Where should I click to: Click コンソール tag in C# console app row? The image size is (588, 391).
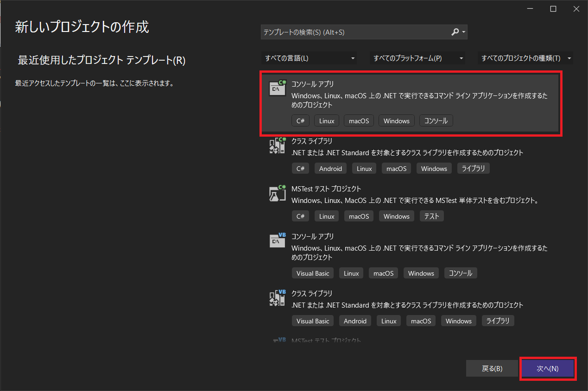click(x=436, y=121)
